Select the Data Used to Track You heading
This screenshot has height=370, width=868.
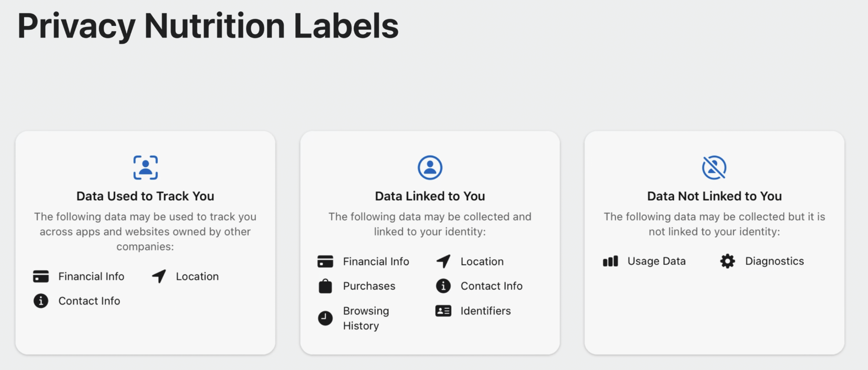pyautogui.click(x=145, y=196)
